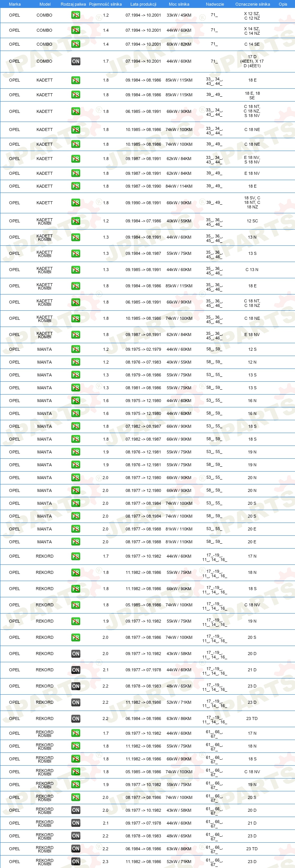295x868 pixels.
Task: Click the Opis column header
Action: pos(283,4)
